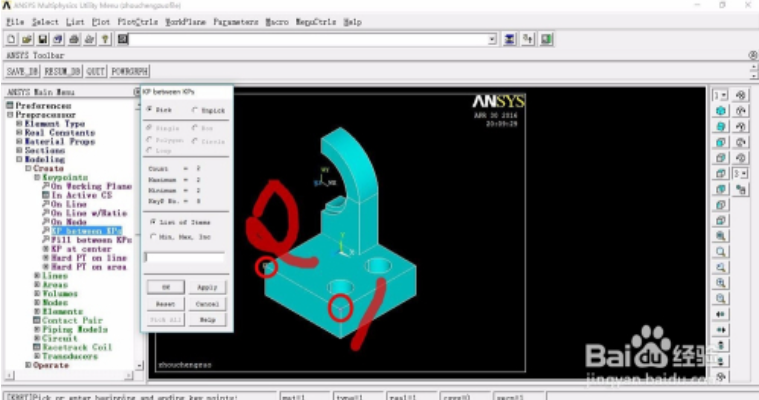Select the Left View icon
Viewport: 759px width, 400px height.
click(x=721, y=205)
